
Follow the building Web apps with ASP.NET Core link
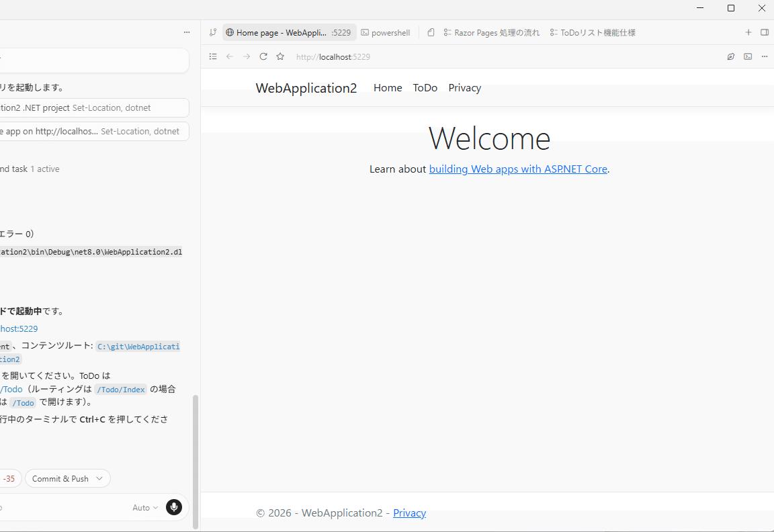(x=518, y=169)
